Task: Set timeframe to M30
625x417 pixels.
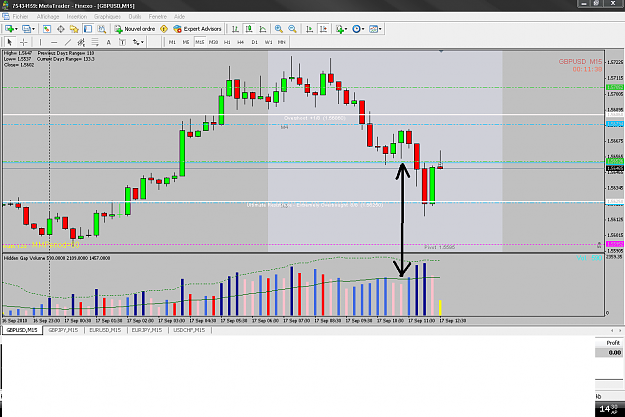Action: pyautogui.click(x=213, y=42)
